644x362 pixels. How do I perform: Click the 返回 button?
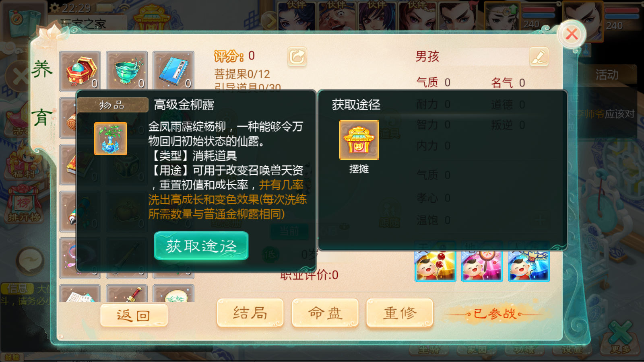(x=134, y=315)
